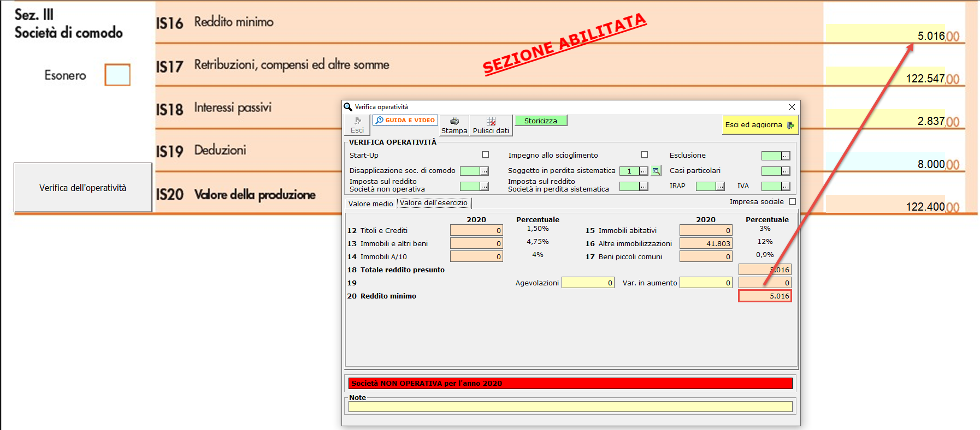The height and width of the screenshot is (430, 980).
Task: Enable the Impresa sociale checkbox
Action: [793, 202]
